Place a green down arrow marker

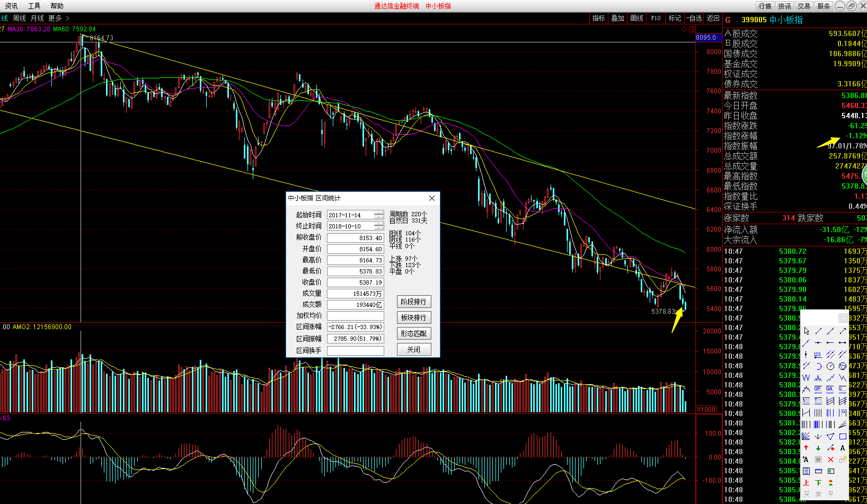pos(818,448)
